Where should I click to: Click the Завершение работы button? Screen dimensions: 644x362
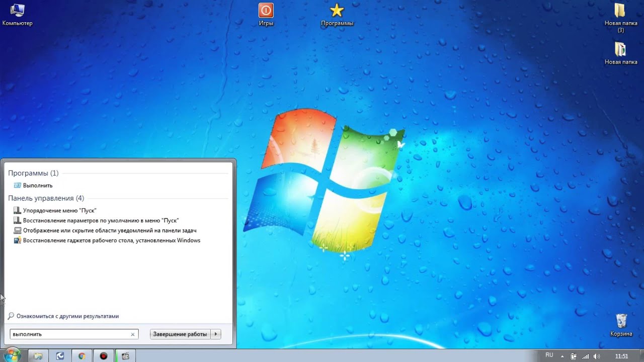(x=180, y=334)
